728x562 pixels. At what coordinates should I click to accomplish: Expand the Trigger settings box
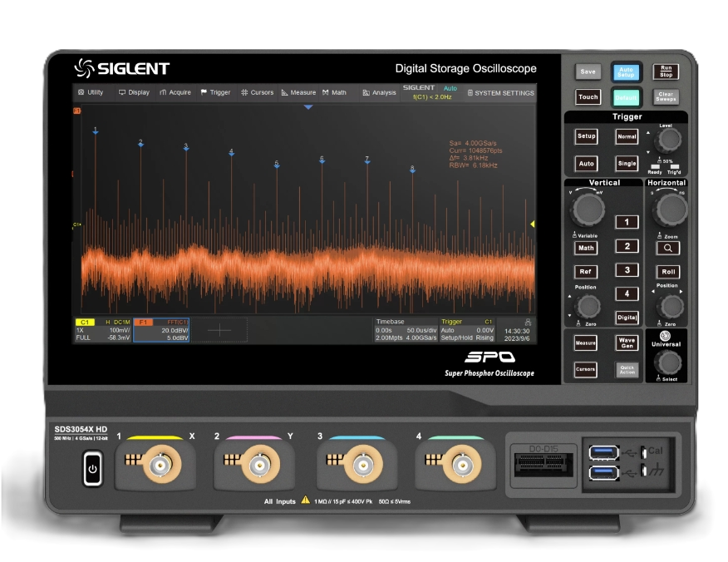(x=467, y=330)
